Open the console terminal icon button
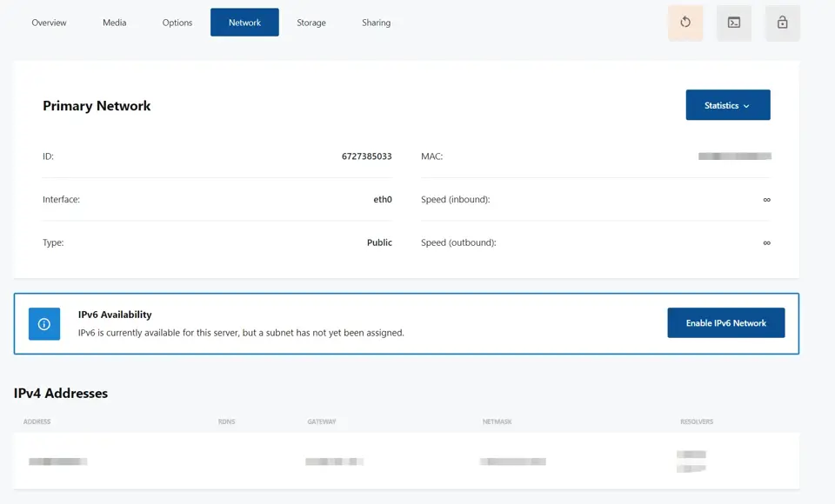The height and width of the screenshot is (504, 835). click(x=734, y=23)
